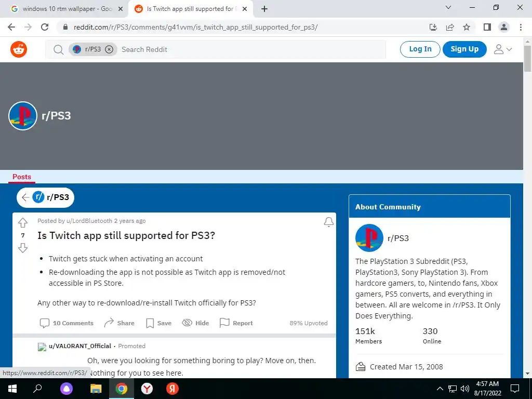This screenshot has height=399, width=532.
Task: Click the network status tray icon
Action: click(453, 389)
